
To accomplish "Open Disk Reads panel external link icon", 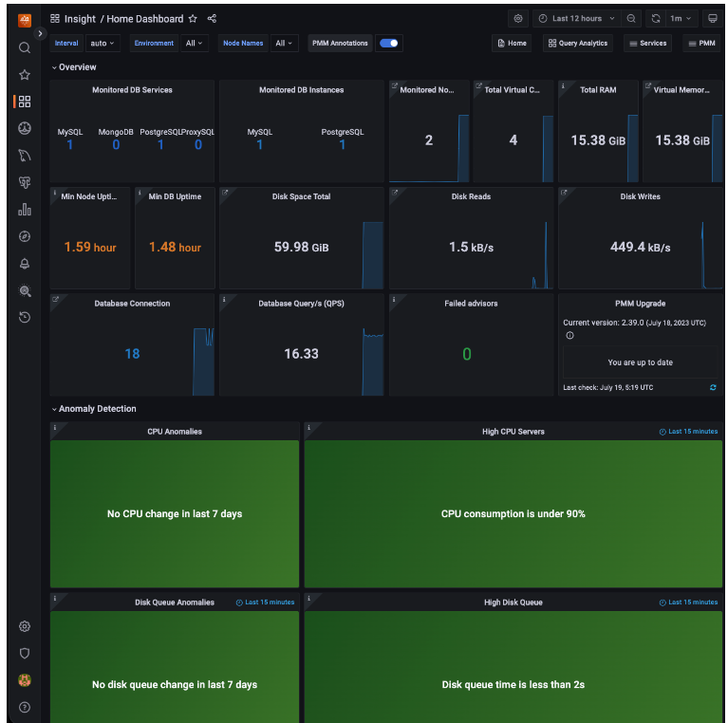I will pos(394,193).
